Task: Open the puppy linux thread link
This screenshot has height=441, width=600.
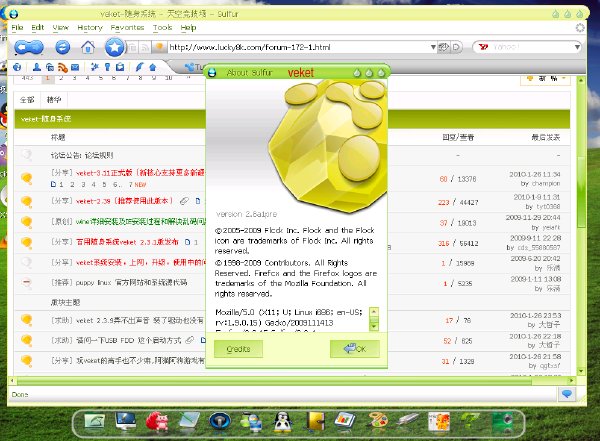Action: pos(131,283)
